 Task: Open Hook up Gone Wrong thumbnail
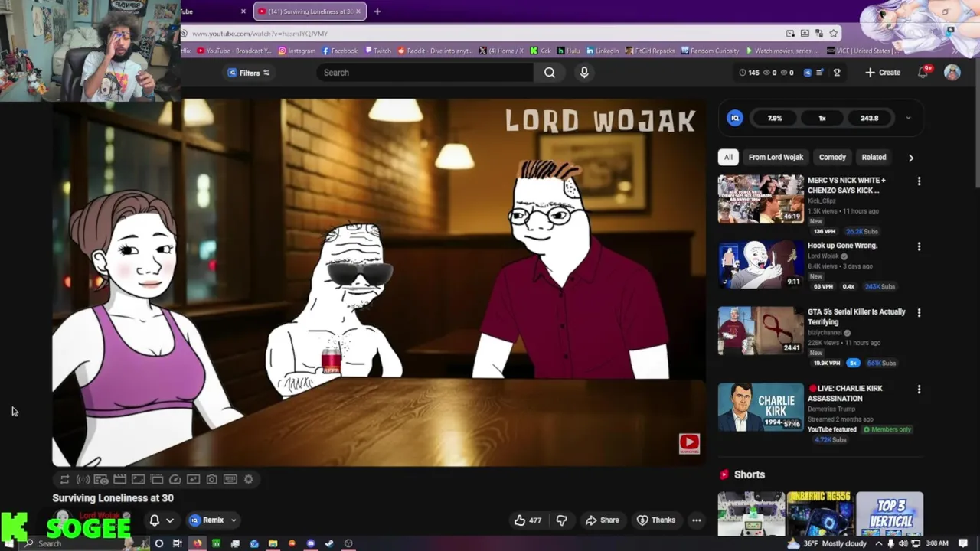coord(760,265)
